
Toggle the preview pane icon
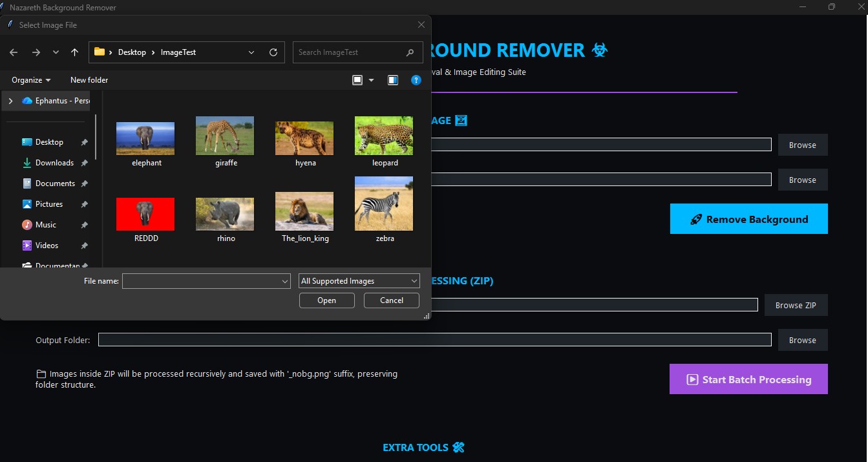click(x=392, y=80)
